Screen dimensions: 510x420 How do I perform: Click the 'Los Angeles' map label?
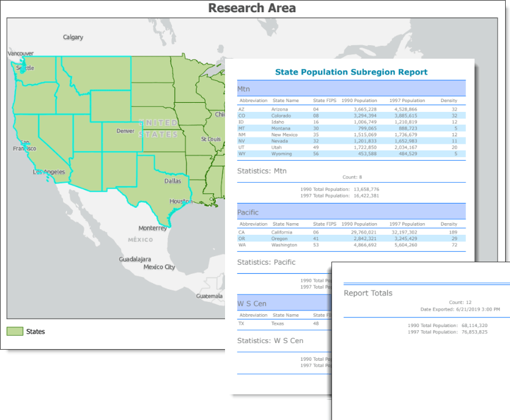tap(49, 172)
